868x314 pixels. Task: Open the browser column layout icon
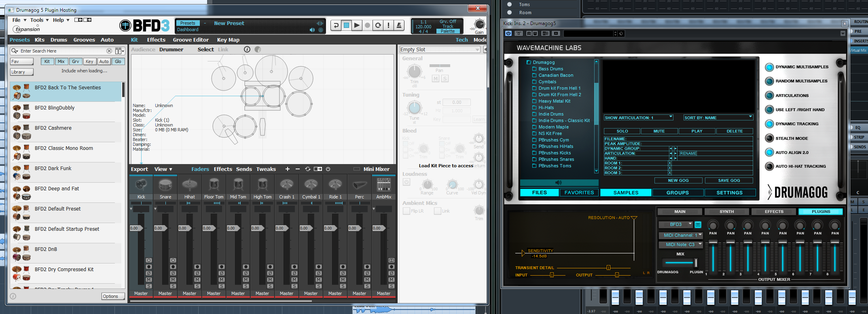click(x=119, y=51)
